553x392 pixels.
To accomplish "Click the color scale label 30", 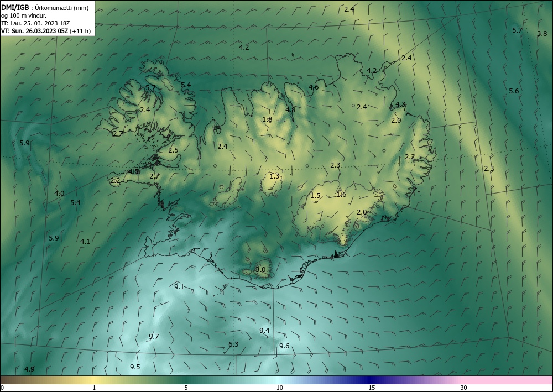I will 464,388.
